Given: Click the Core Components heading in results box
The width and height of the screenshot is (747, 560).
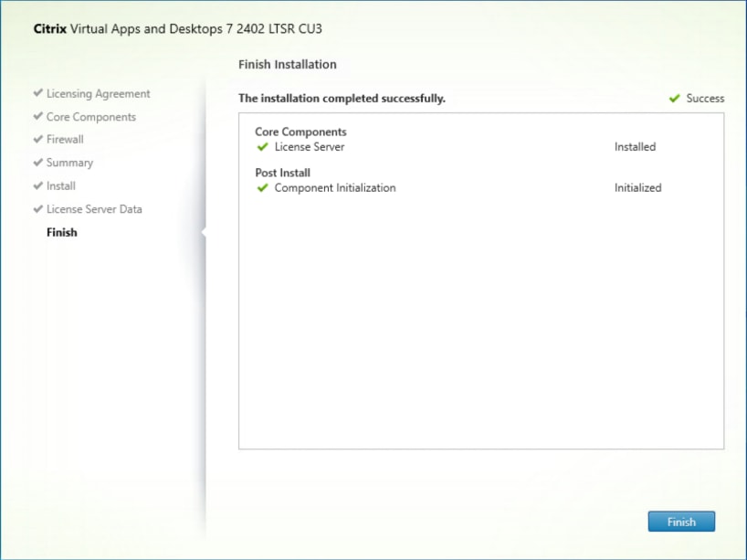Looking at the screenshot, I should [x=300, y=132].
